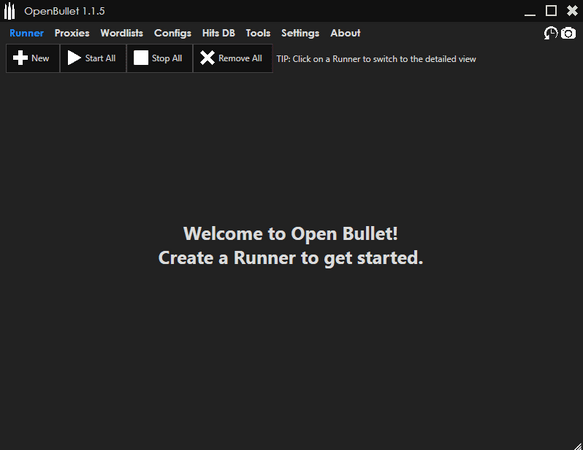Image resolution: width=583 pixels, height=450 pixels.
Task: Click 'Create a Runner to get started.' text
Action: coord(290,258)
